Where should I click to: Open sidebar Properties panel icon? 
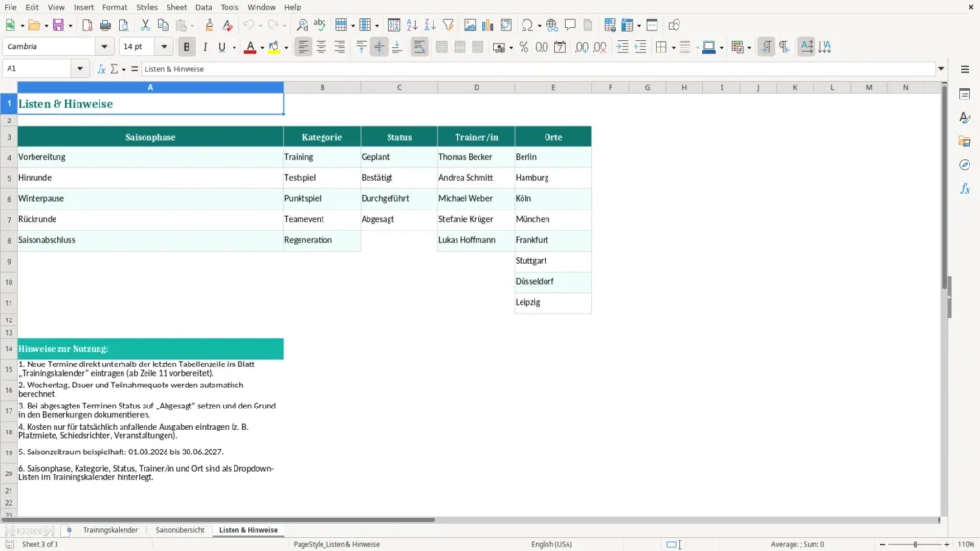pyautogui.click(x=965, y=95)
